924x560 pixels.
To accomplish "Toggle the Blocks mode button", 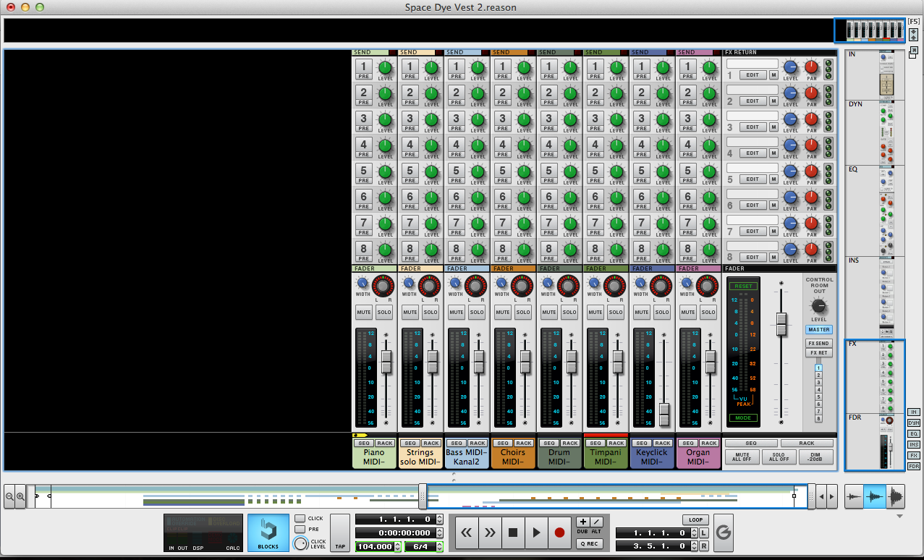I will [268, 533].
